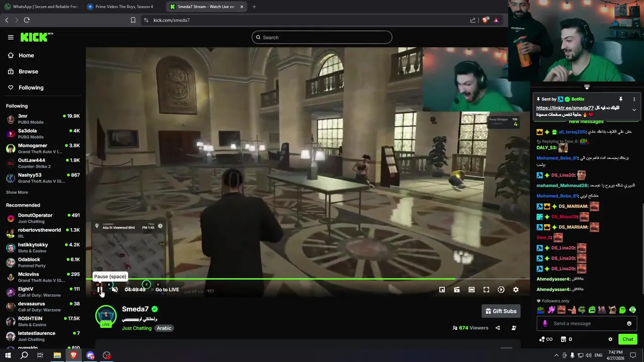644x362 pixels.
Task: Open the emoji picker in message box
Action: point(629,323)
